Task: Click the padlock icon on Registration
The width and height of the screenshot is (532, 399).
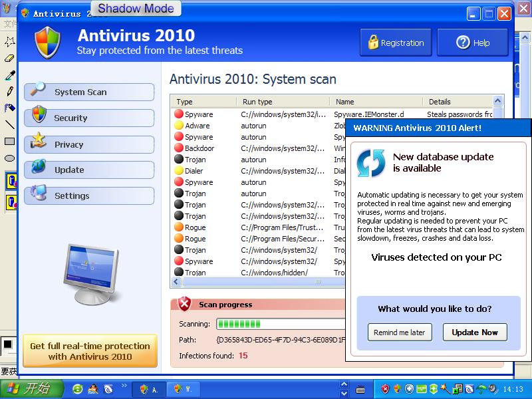Action: pos(373,43)
